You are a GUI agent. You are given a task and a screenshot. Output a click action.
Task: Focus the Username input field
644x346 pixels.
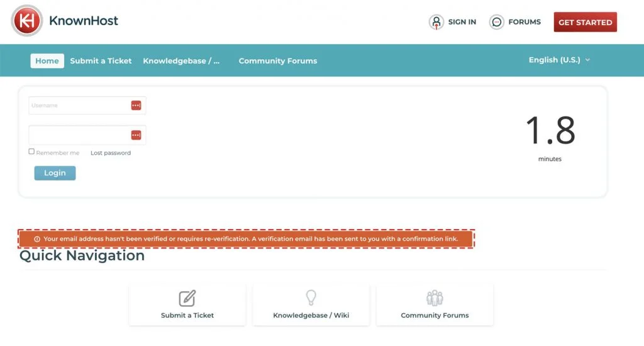point(87,106)
